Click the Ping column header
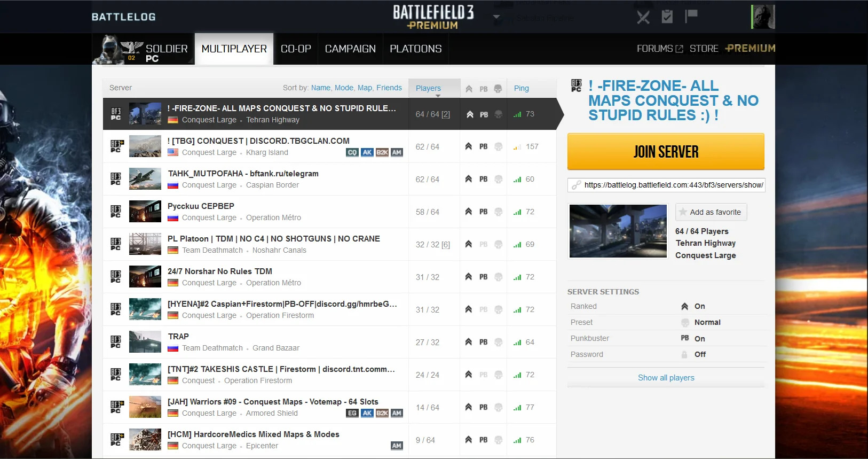This screenshot has width=868, height=459. (522, 88)
